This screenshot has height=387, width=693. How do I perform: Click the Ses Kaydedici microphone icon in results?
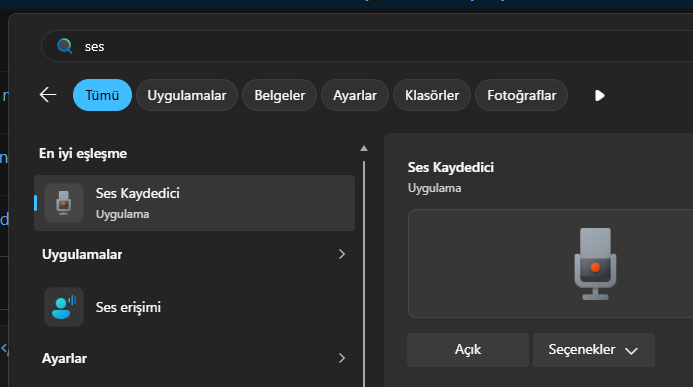[64, 203]
